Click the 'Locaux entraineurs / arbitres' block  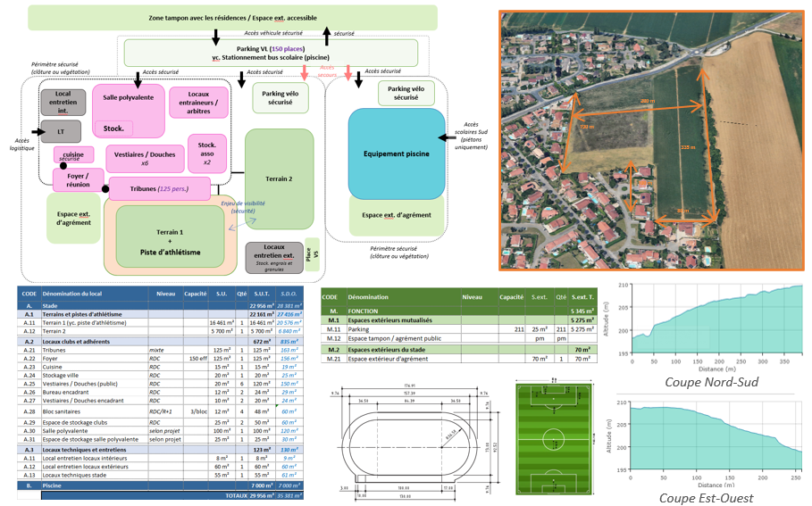click(x=198, y=103)
